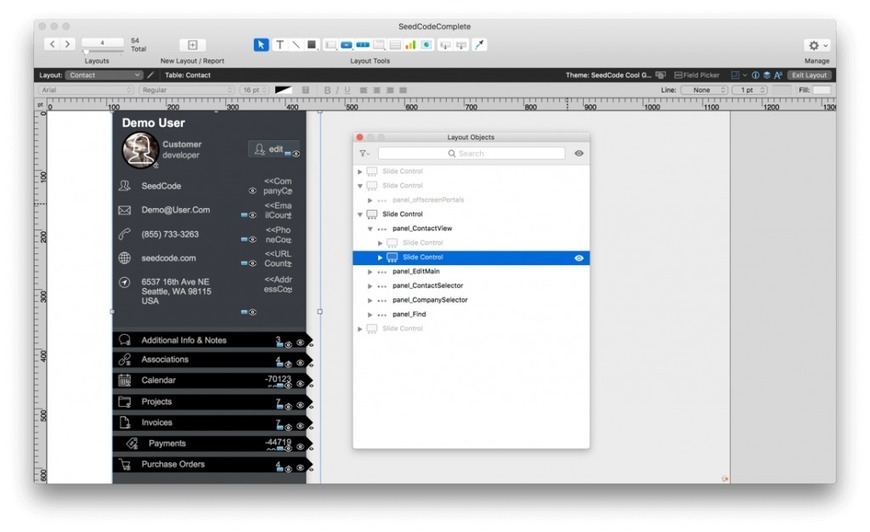
Task: Click the Exit Layout button
Action: (809, 75)
